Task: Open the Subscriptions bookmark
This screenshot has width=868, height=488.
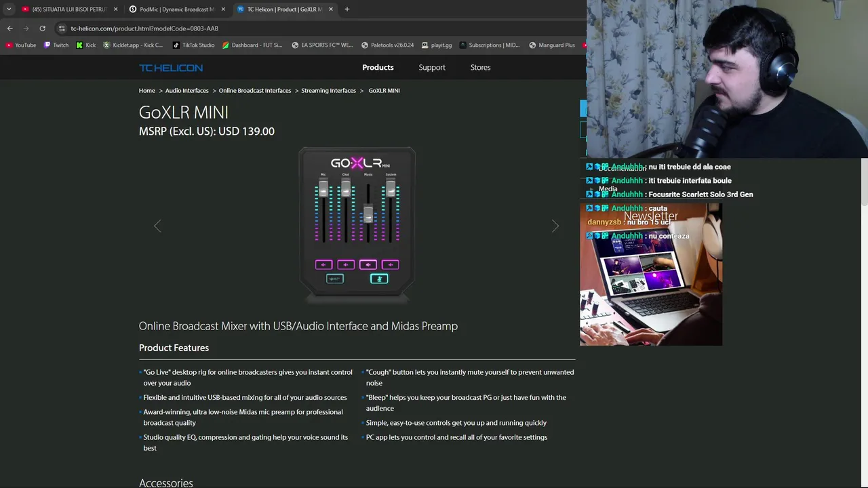Action: click(489, 45)
